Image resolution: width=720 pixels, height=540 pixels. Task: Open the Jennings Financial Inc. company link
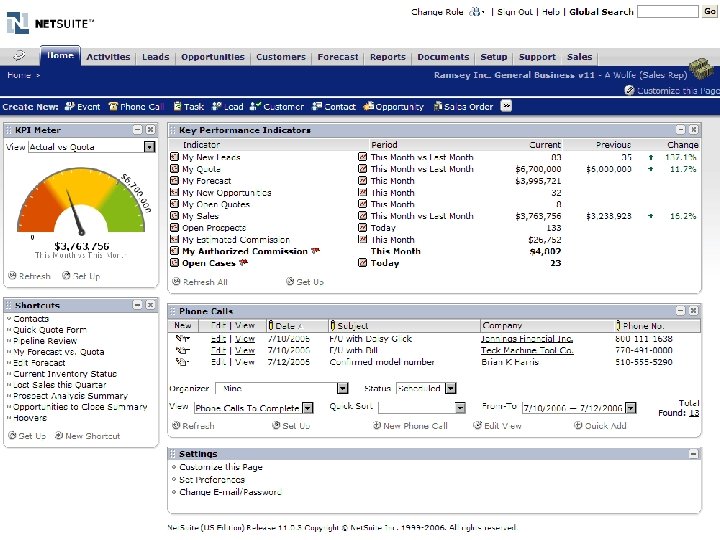coord(527,338)
